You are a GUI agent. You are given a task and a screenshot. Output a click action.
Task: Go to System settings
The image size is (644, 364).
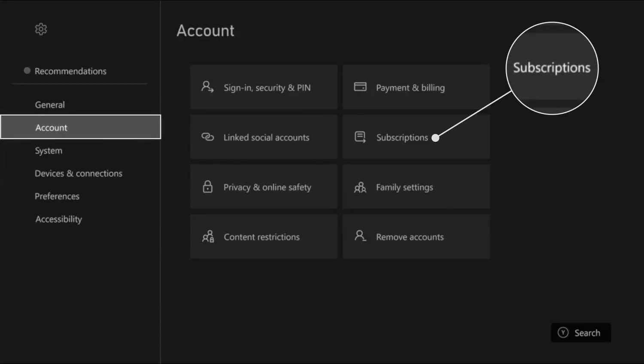49,151
